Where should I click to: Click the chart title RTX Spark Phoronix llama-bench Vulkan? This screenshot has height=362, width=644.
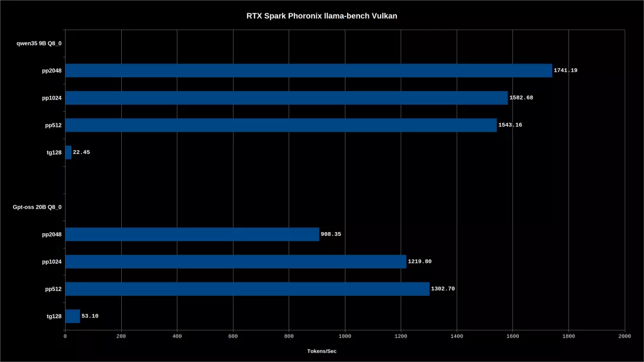point(321,16)
